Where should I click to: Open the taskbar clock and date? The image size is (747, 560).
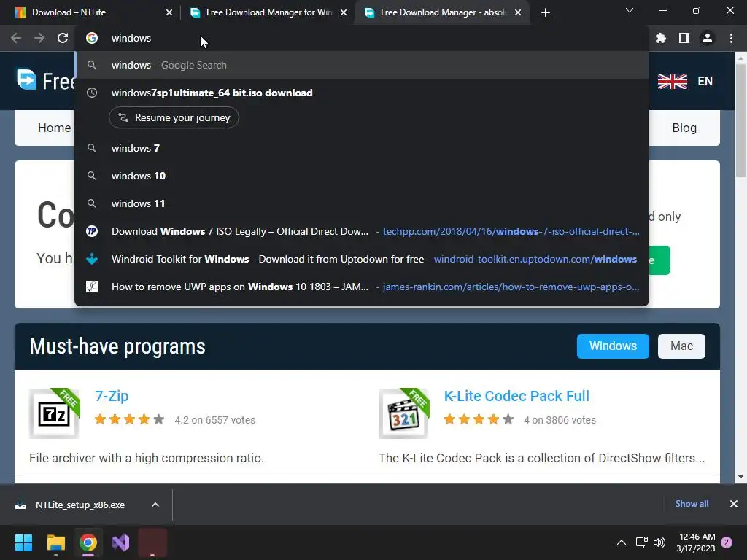click(x=695, y=542)
